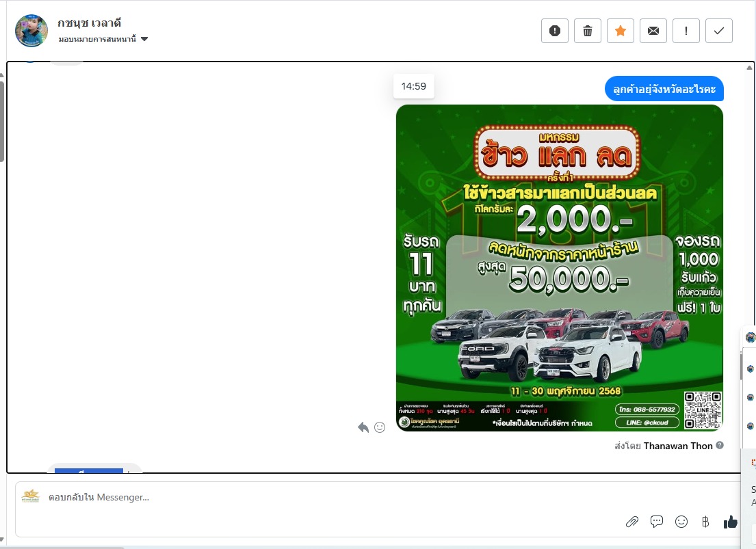Flag conversation with exclamation mark button
Screen dimensions: 756x549
[x=686, y=31]
